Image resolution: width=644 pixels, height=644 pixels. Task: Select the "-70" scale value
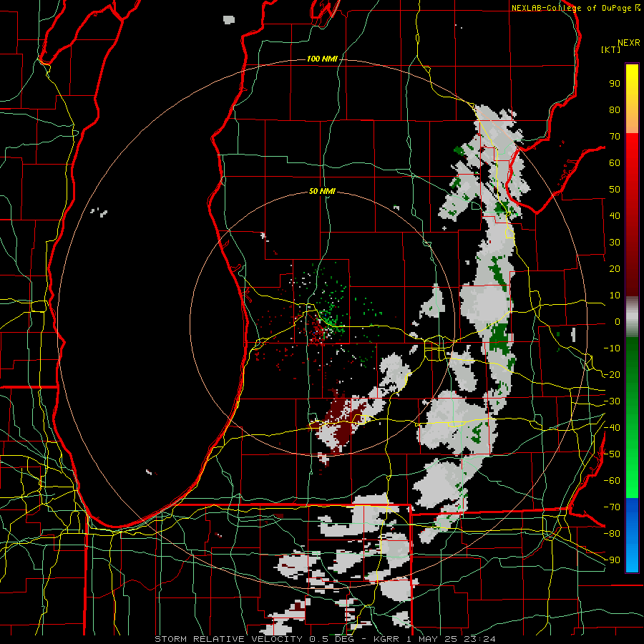612,507
